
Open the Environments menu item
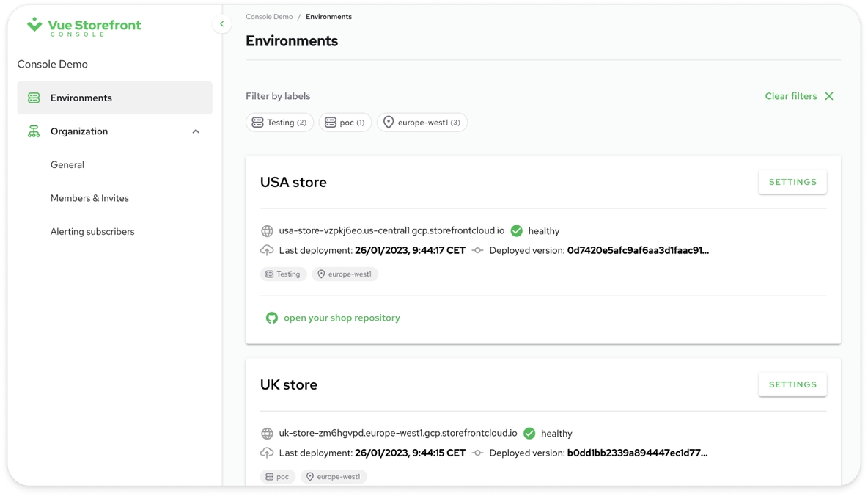[114, 98]
